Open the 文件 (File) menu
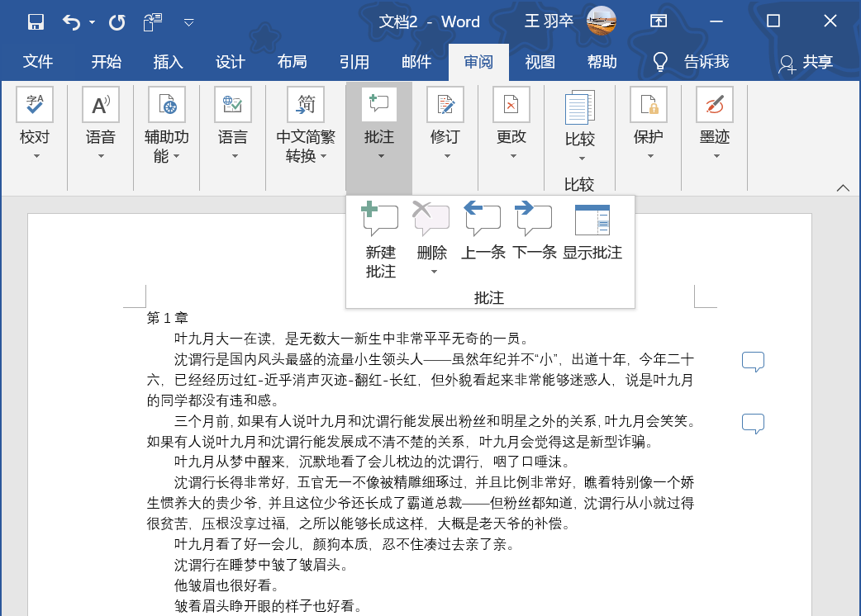Image resolution: width=861 pixels, height=616 pixels. [37, 61]
